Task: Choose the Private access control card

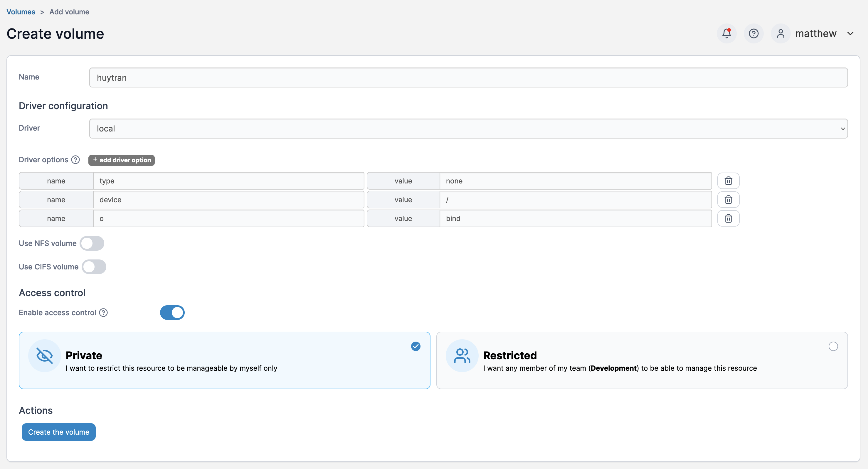Action: coord(224,360)
